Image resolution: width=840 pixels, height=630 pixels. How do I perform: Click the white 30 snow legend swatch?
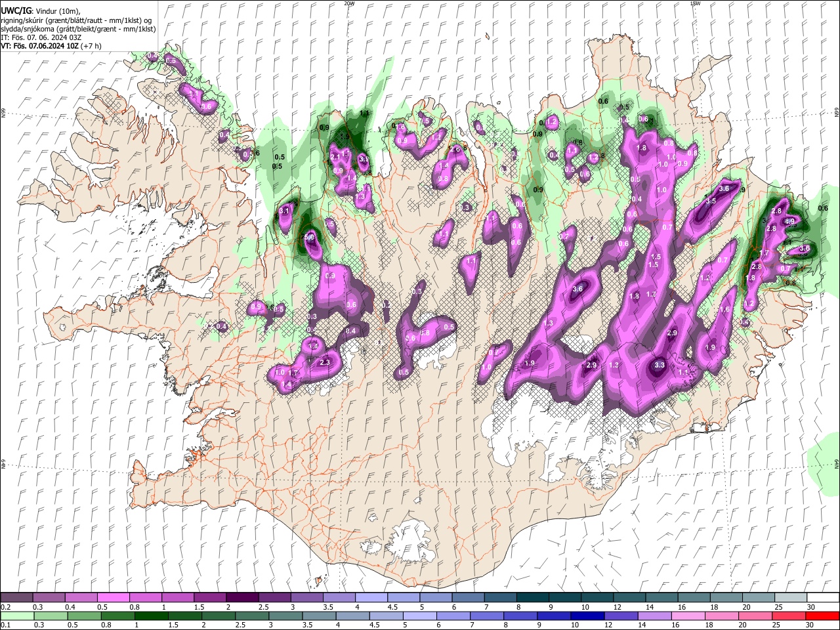pos(823,598)
